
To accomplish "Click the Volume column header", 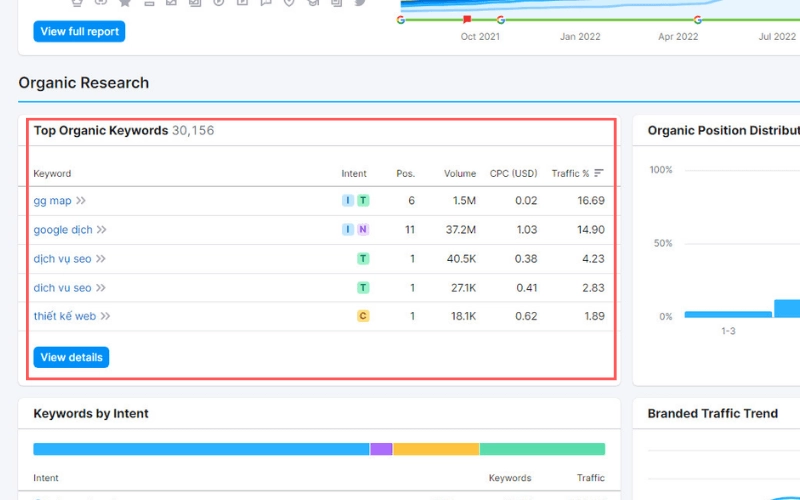I will coord(460,173).
